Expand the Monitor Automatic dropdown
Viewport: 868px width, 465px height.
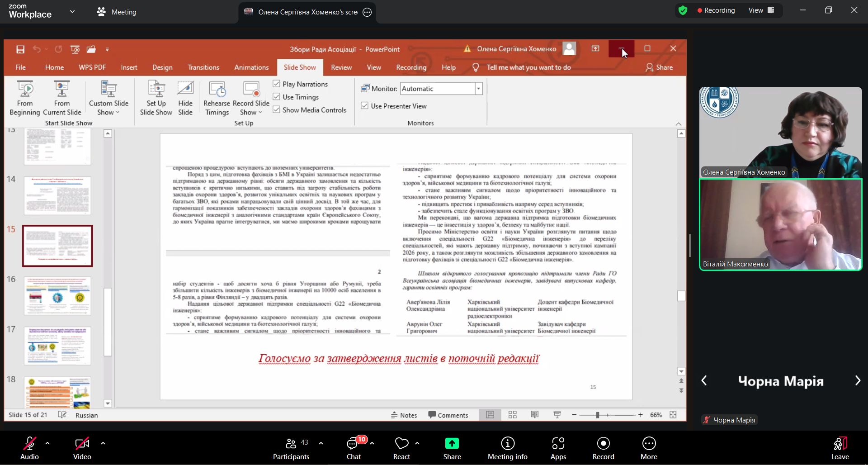coord(478,89)
